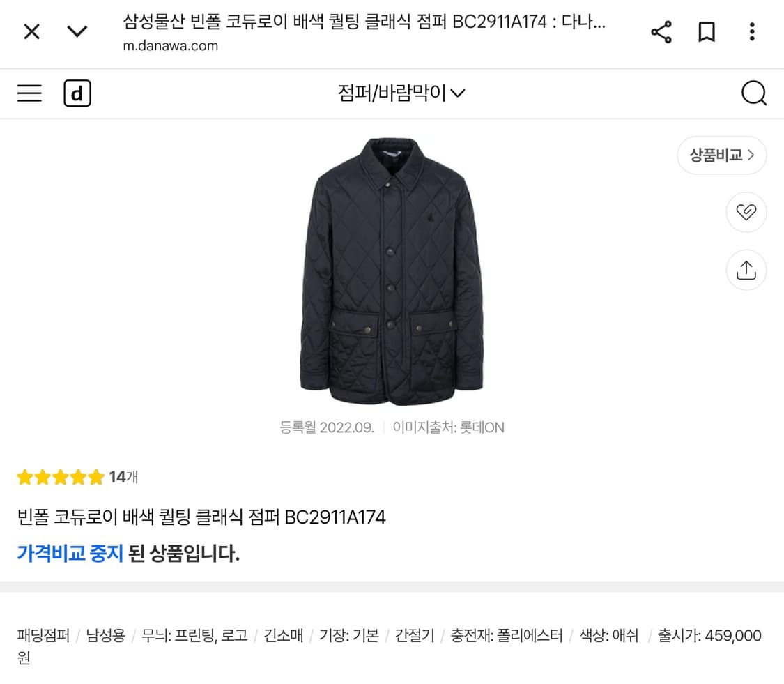Image resolution: width=784 pixels, height=684 pixels.
Task: Open 상품비교 product comparison
Action: [721, 155]
